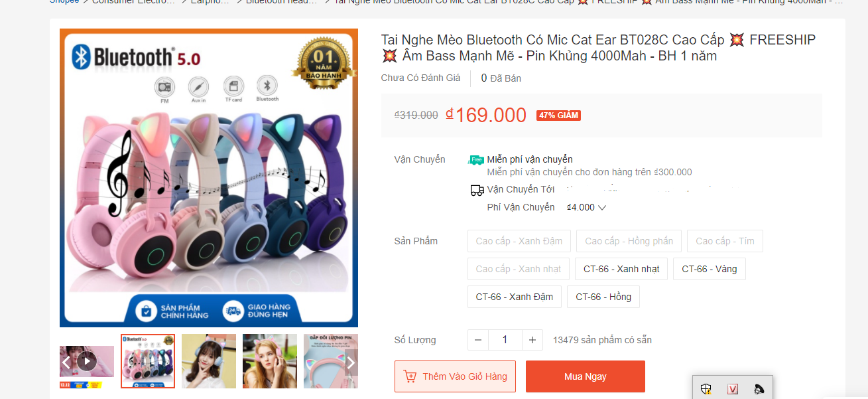The width and height of the screenshot is (868, 399).
Task: Expand the shipping fee ₫4.000 dropdown
Action: tap(601, 207)
